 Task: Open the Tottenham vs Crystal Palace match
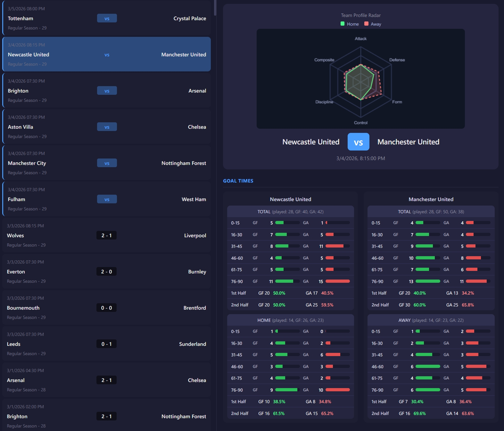107,18
